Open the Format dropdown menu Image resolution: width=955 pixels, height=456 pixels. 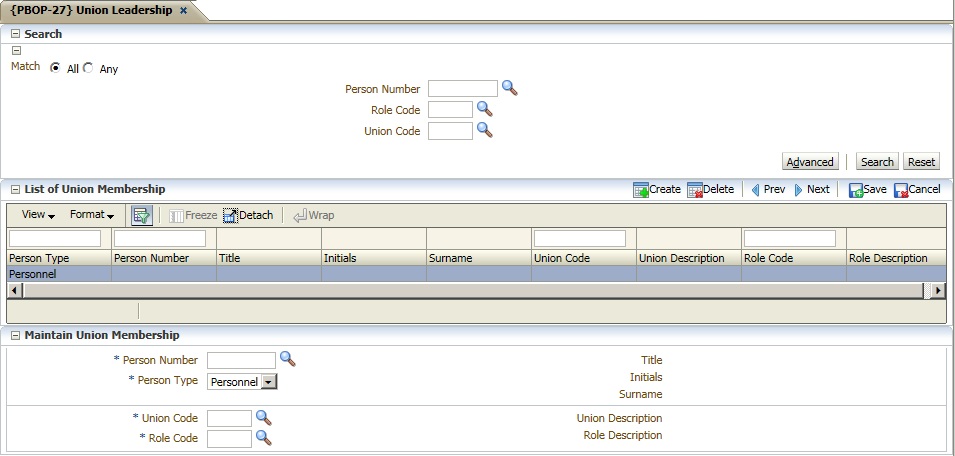[92, 215]
